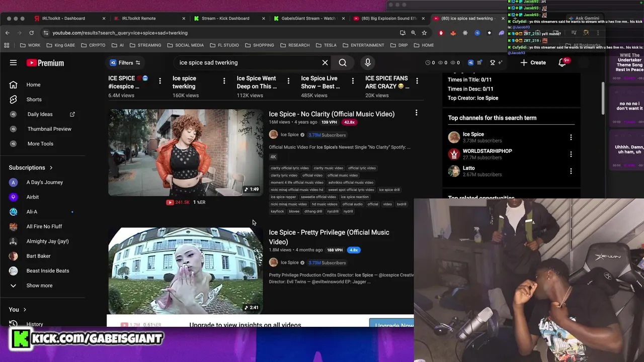Bookmark this page with the star

(424, 33)
